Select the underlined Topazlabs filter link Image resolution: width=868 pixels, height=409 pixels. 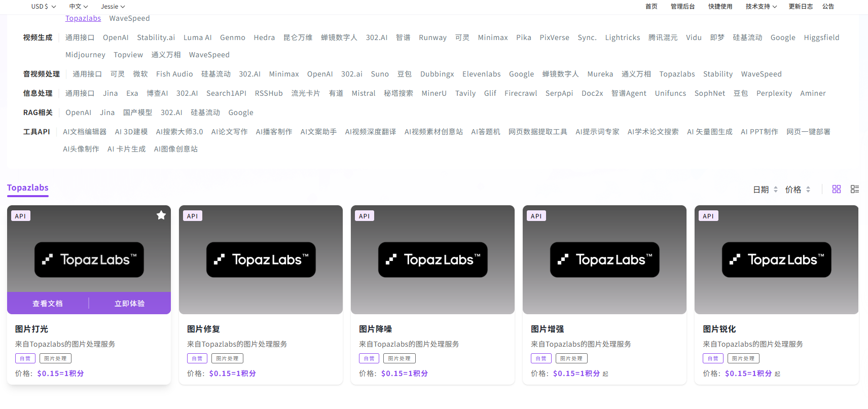[x=83, y=18]
